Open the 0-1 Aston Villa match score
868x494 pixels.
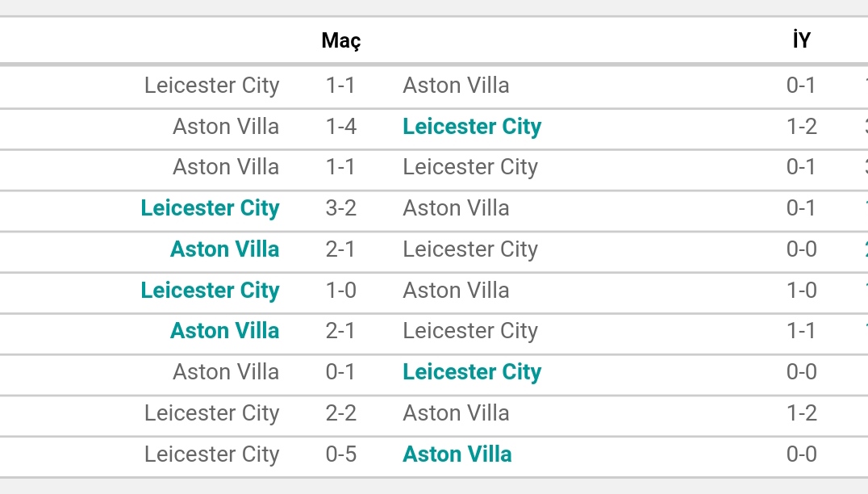coord(340,371)
